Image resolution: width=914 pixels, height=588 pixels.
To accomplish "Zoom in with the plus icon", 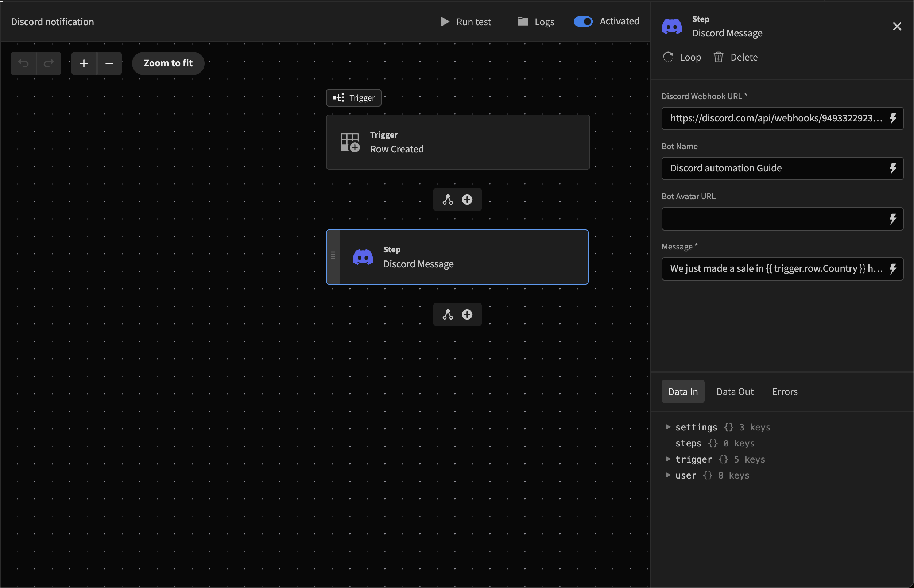I will click(84, 63).
